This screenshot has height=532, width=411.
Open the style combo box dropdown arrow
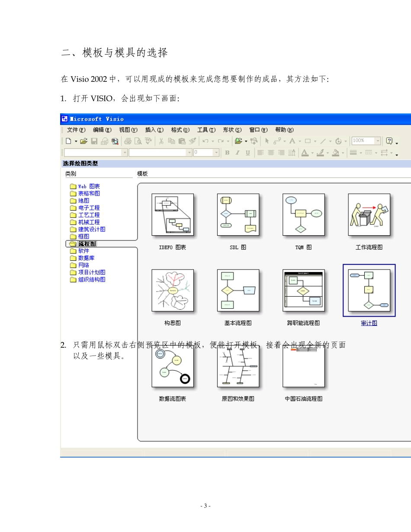click(x=125, y=152)
